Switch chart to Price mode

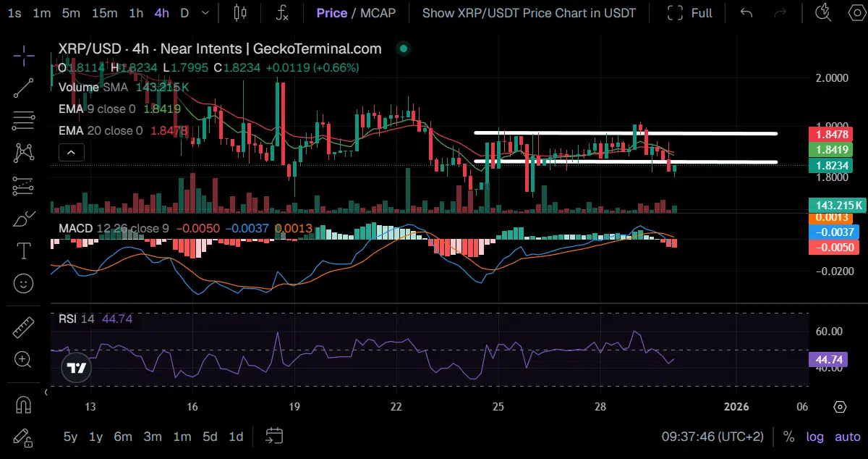coord(332,13)
